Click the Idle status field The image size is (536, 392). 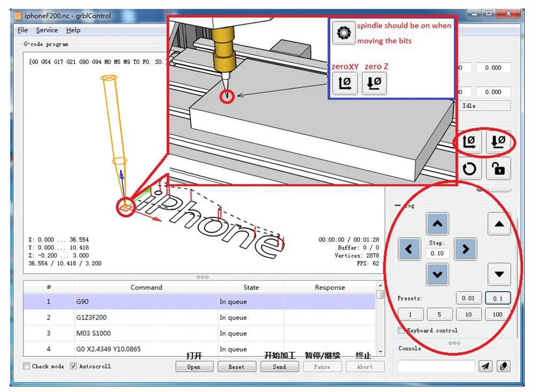485,106
